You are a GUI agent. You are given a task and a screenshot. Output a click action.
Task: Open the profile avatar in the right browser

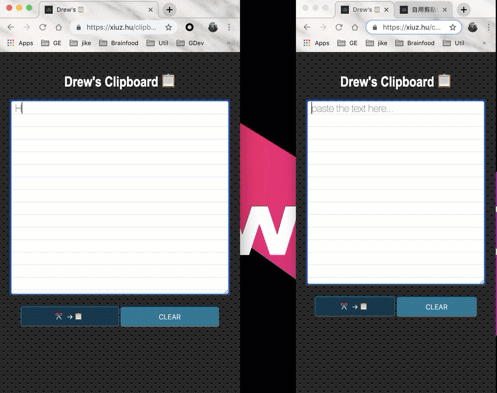click(473, 27)
